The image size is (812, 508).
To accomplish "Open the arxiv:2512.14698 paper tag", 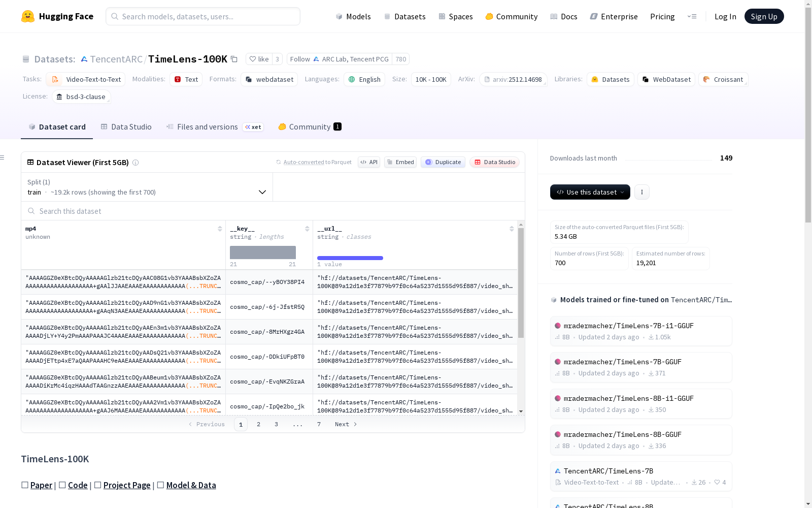I will (x=513, y=79).
